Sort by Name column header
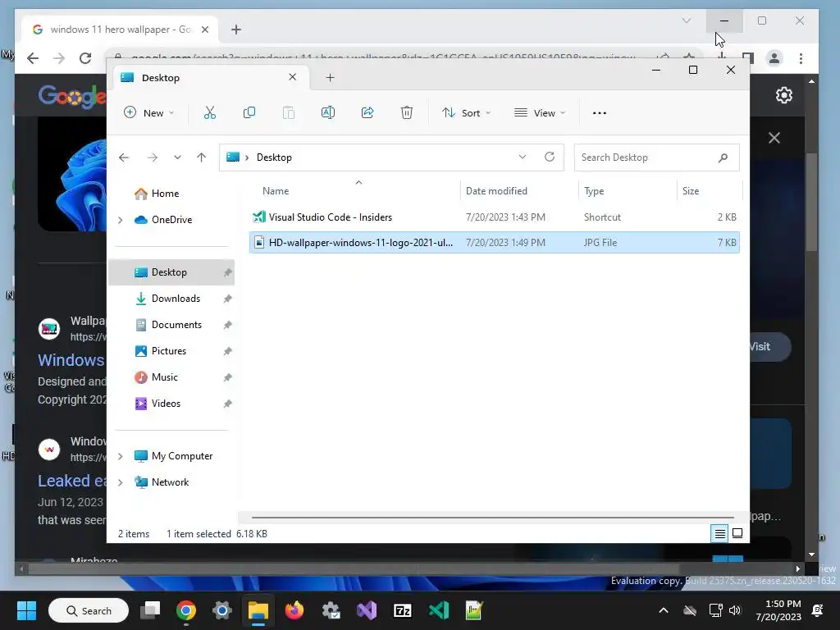This screenshot has width=840, height=630. tap(354, 190)
